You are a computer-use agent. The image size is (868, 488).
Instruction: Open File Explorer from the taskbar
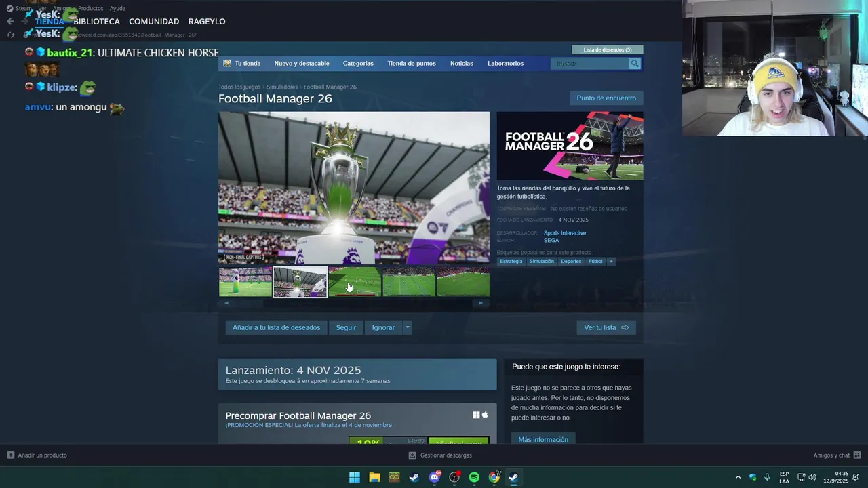[x=374, y=477]
